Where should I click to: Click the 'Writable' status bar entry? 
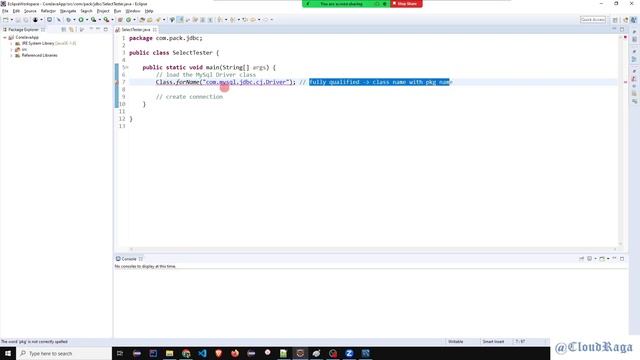pyautogui.click(x=456, y=342)
